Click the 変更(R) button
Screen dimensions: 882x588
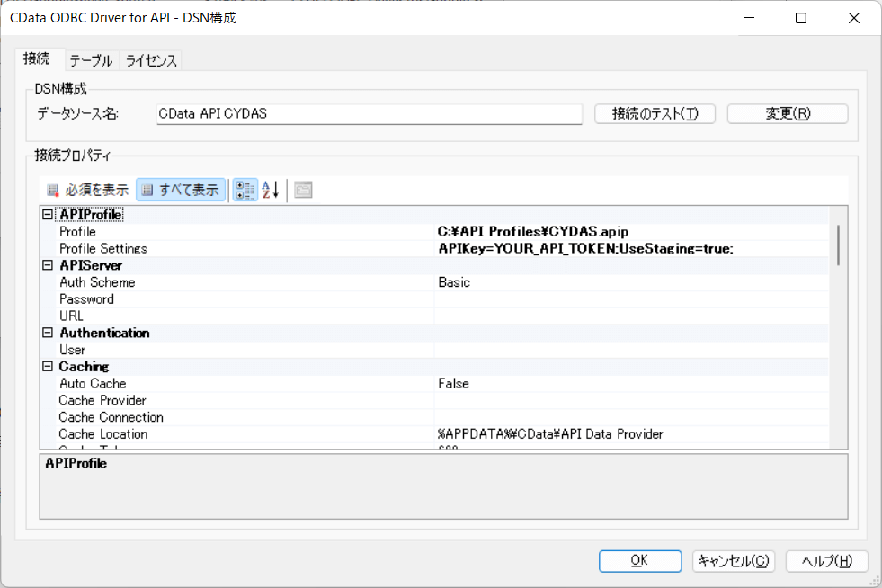coord(788,113)
